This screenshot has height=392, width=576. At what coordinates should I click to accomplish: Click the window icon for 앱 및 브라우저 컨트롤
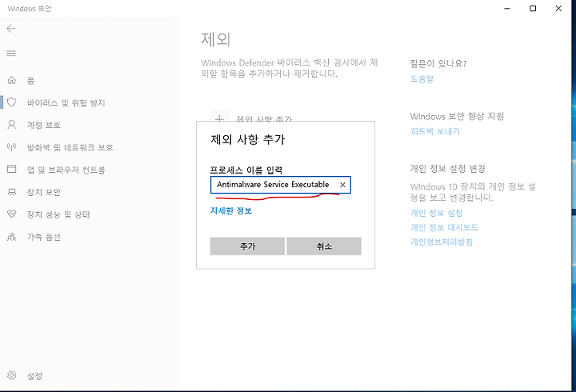(12, 169)
